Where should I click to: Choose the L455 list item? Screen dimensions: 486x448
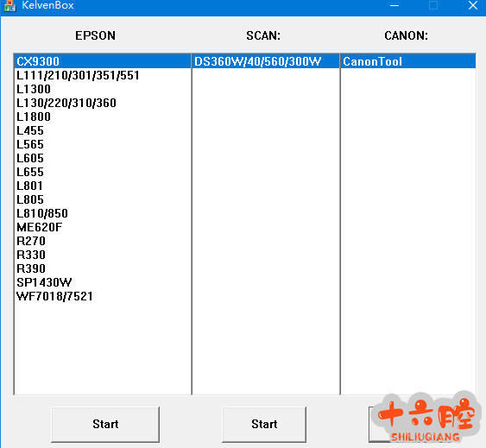pyautogui.click(x=103, y=130)
